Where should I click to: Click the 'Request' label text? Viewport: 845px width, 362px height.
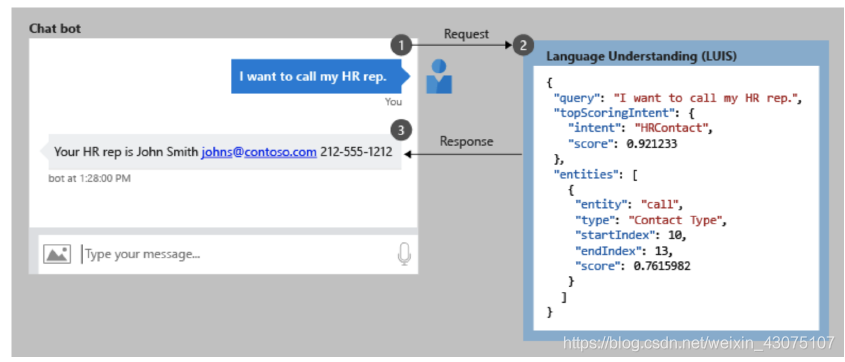click(x=467, y=34)
